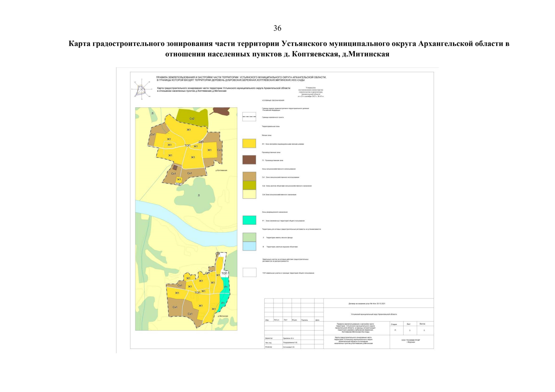The width and height of the screenshot is (555, 392).
Task: Click the Сх2 zone label on the map
Action: click(192, 119)
